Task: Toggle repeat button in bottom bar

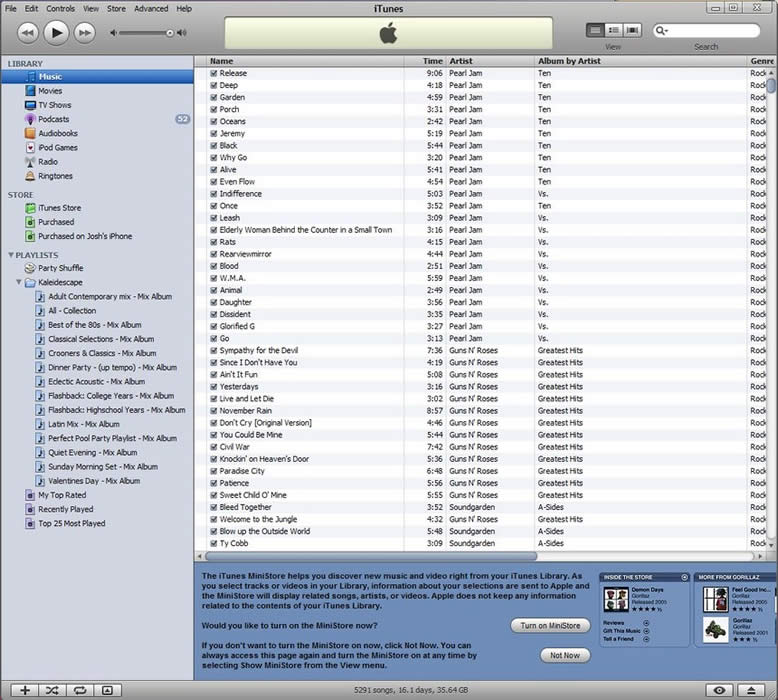Action: [x=80, y=690]
